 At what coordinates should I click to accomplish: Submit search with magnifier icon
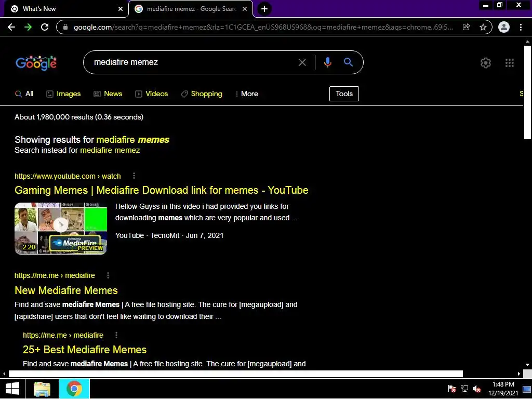(348, 62)
